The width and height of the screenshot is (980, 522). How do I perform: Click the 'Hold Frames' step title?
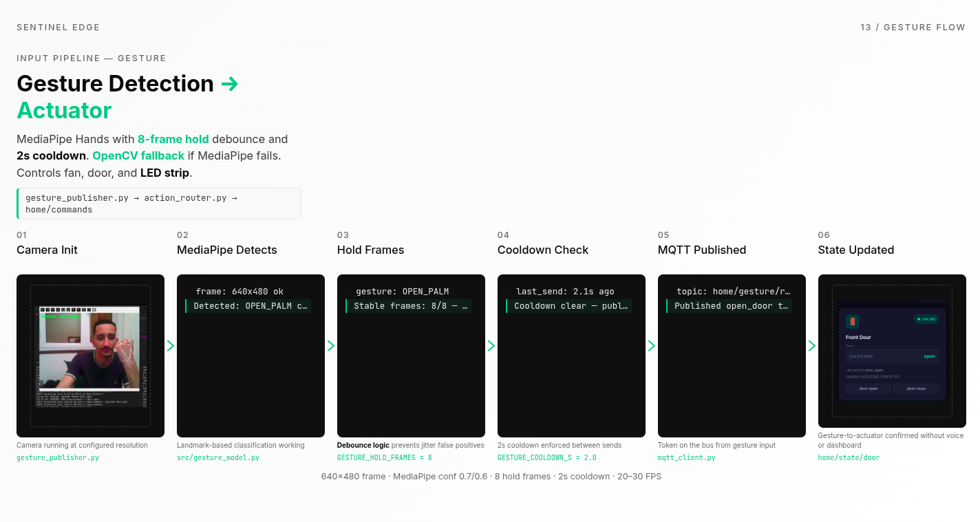[370, 250]
